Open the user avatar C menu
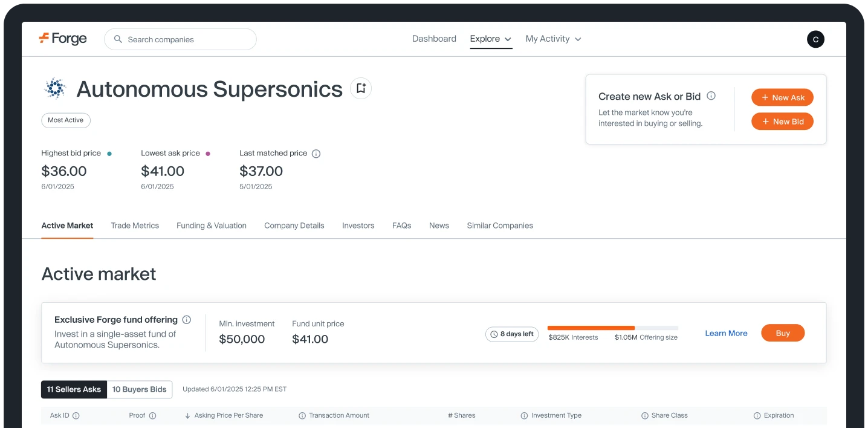This screenshot has height=428, width=868. click(x=815, y=39)
